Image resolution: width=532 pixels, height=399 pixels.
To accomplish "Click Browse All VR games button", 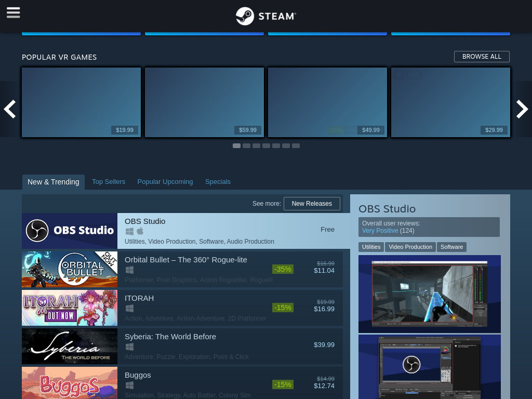I will click(x=482, y=57).
